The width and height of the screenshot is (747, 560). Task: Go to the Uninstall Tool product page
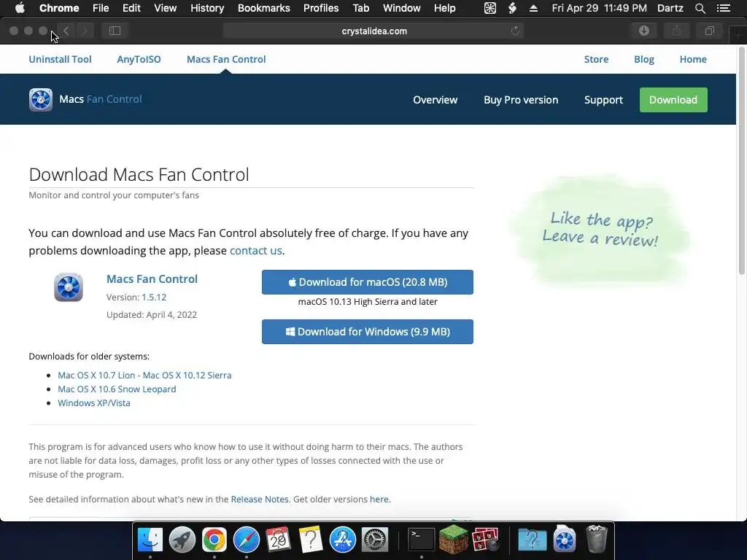(60, 59)
